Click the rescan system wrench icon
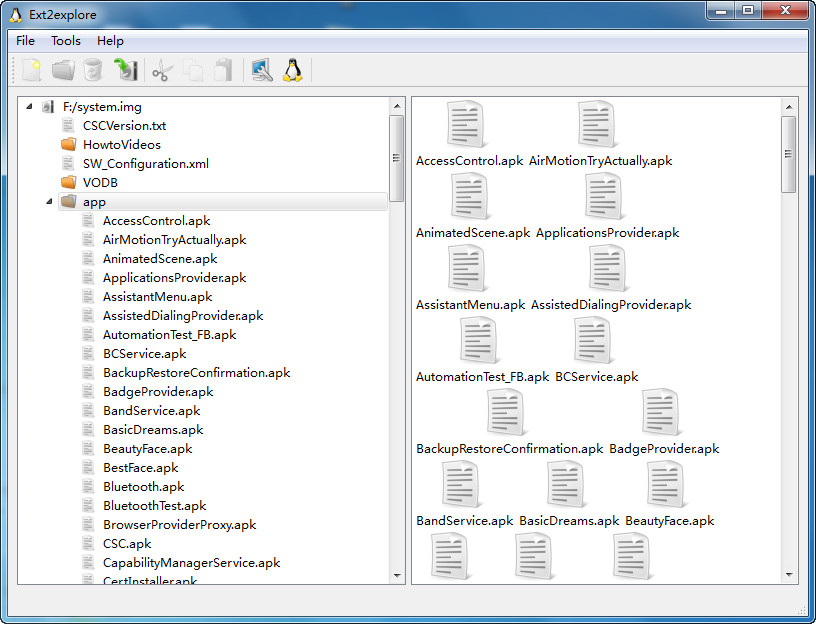Image resolution: width=816 pixels, height=624 pixels. pyautogui.click(x=262, y=70)
